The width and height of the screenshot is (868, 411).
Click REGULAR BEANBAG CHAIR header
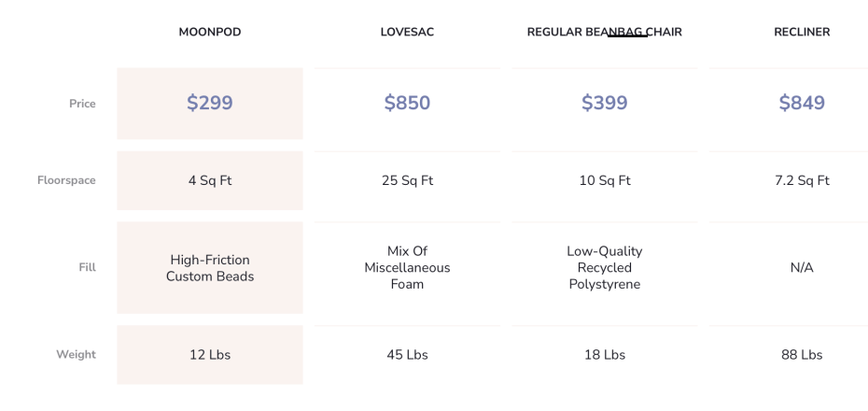click(x=605, y=32)
